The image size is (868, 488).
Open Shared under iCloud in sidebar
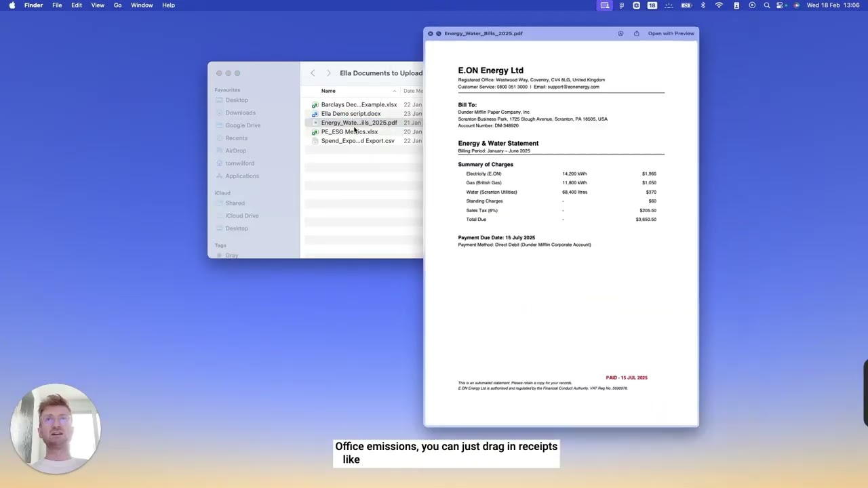pos(235,203)
